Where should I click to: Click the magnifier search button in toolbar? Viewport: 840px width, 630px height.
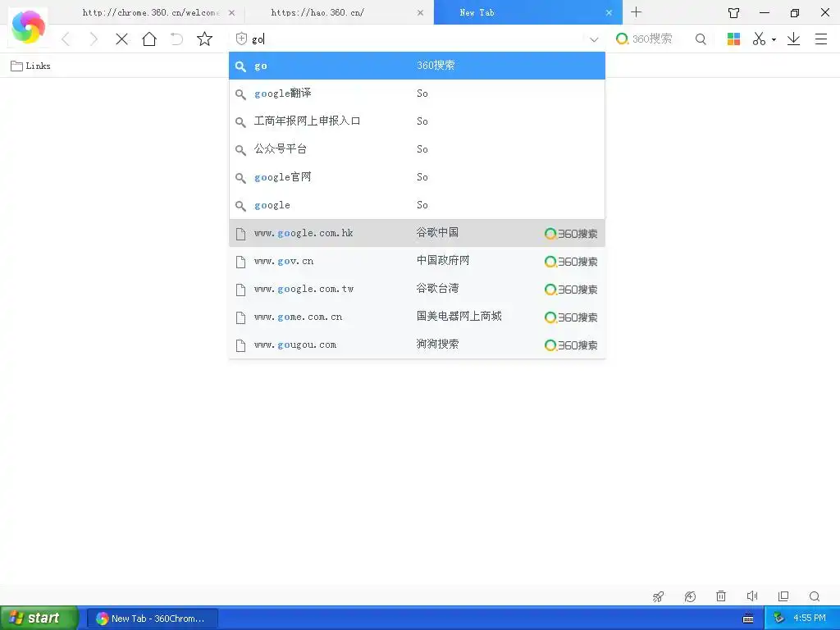tap(701, 39)
